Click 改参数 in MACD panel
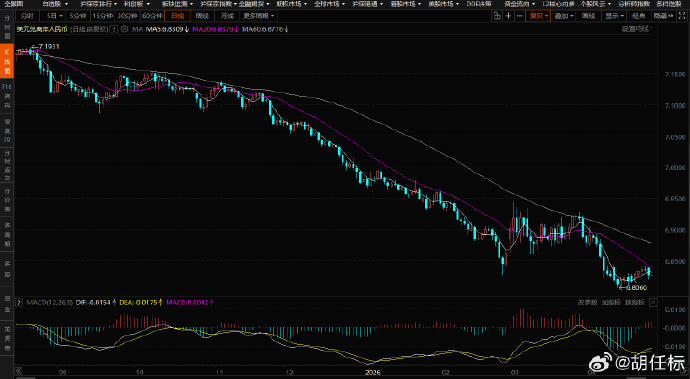 587,302
